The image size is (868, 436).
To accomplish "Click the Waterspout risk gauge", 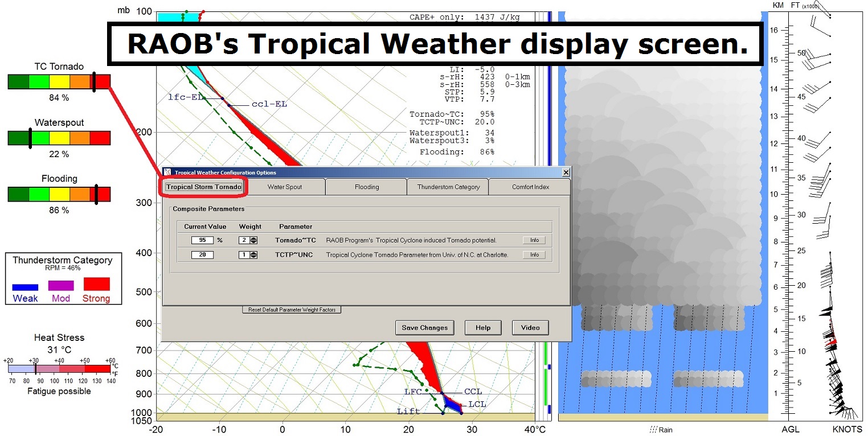I will [x=59, y=138].
